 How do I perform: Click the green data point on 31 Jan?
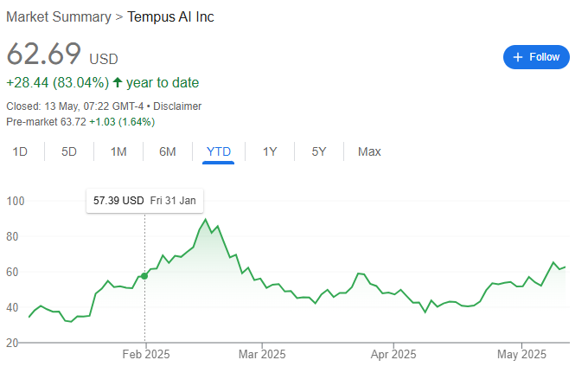[144, 276]
